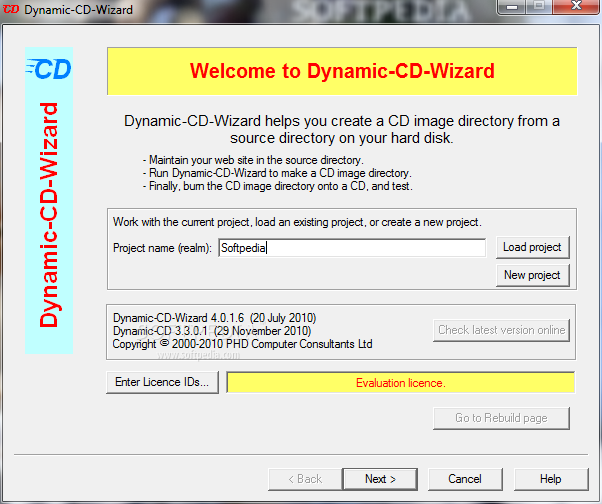Image resolution: width=602 pixels, height=504 pixels.
Task: Click the 'Maintain your web site' instruction line
Action: click(253, 160)
